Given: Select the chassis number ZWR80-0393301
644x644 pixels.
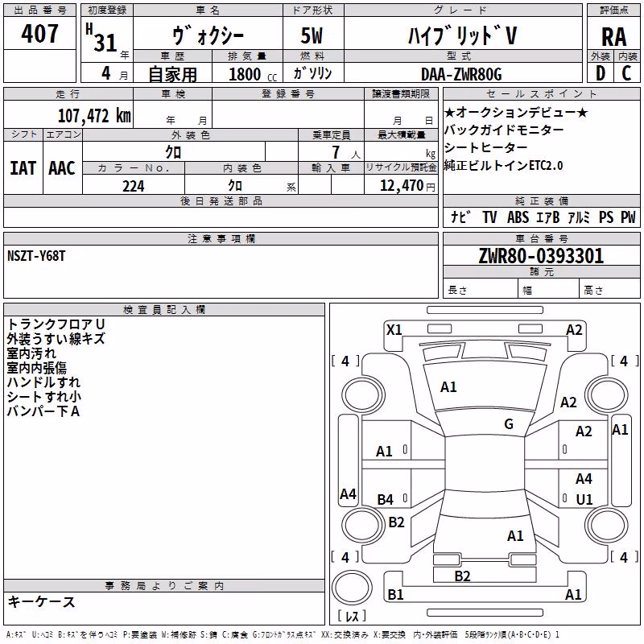Looking at the screenshot, I should point(541,255).
